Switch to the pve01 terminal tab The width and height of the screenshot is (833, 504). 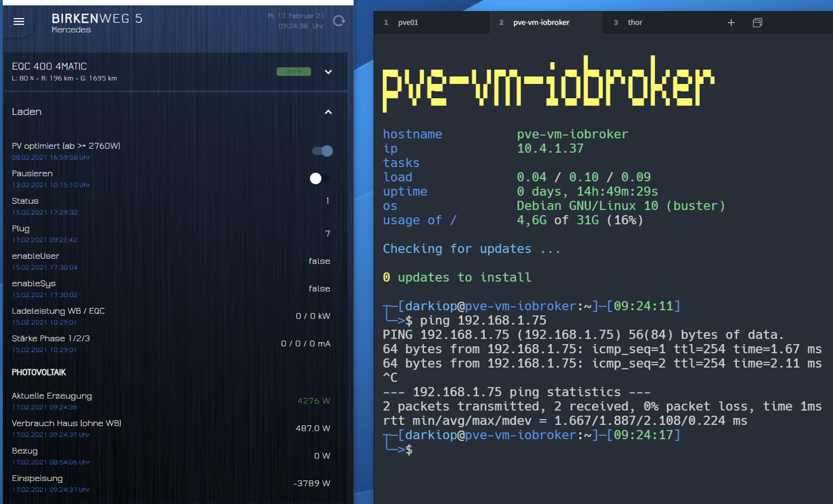[408, 23]
